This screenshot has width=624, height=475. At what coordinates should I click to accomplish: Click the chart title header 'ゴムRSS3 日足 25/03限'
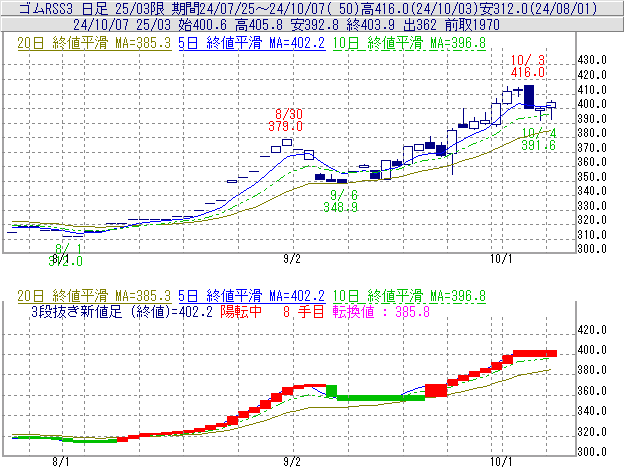(93, 8)
